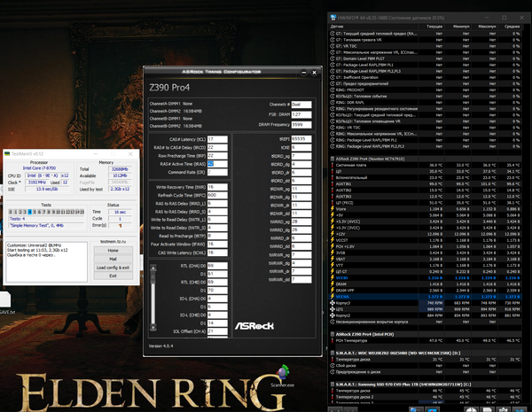The height and width of the screenshot is (412, 532).
Task: Click thermometer icon of Системная плата row
Action: [x=332, y=165]
